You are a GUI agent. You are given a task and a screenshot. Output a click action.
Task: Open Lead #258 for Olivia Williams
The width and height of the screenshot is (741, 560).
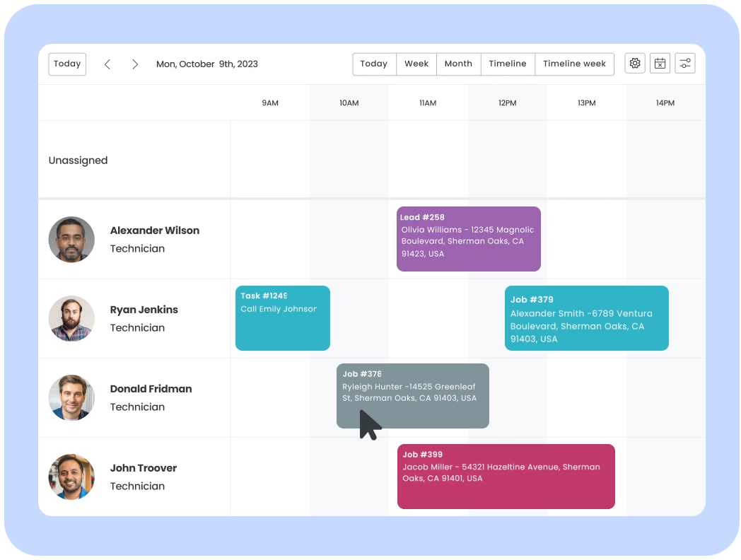468,239
